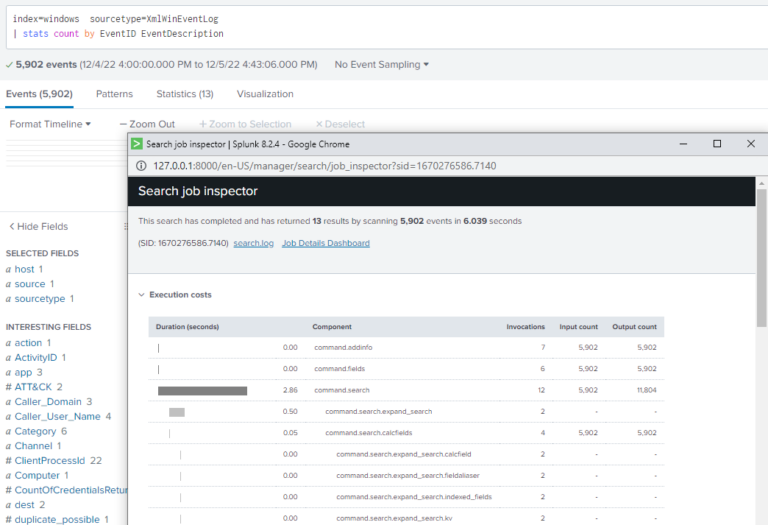Click the inspector vertical scrollbar thumb
This screenshot has width=768, height=525.
point(761,258)
